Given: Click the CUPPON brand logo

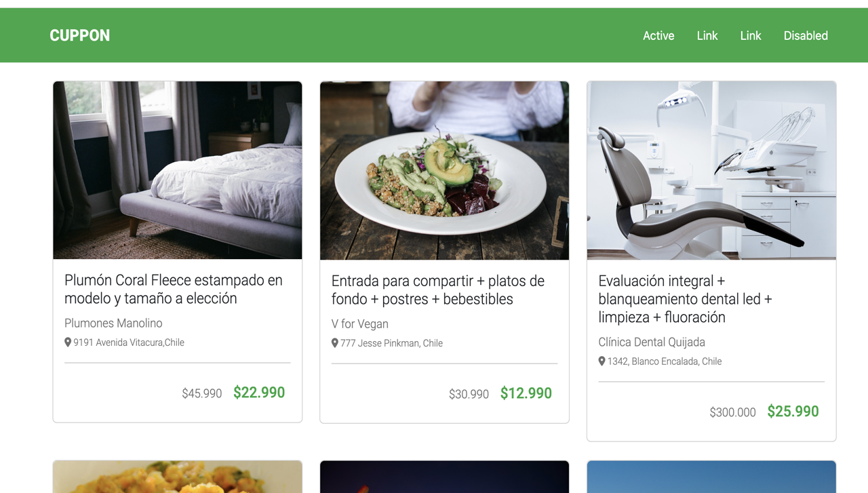Looking at the screenshot, I should tap(79, 36).
